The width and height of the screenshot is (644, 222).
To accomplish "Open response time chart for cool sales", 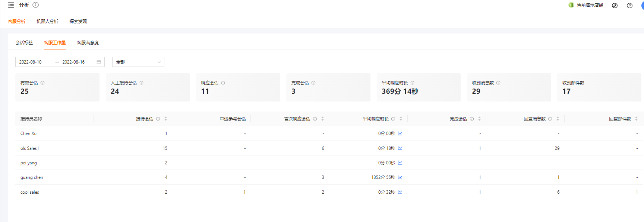I will [x=400, y=192].
